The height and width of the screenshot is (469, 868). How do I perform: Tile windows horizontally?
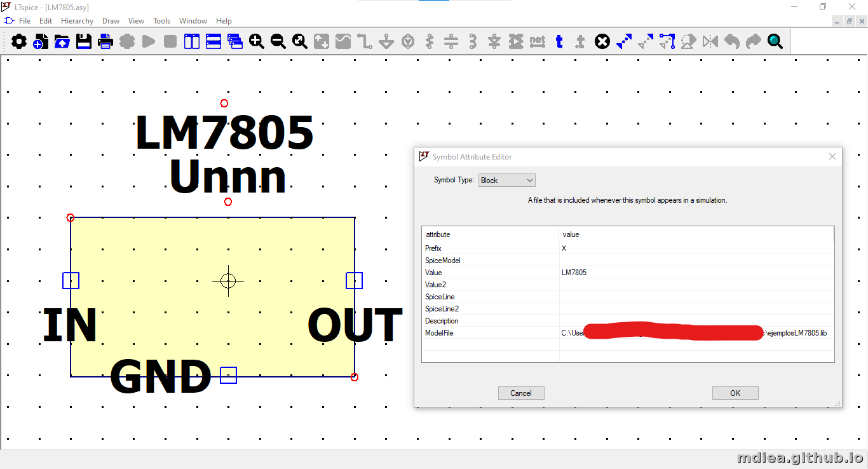pyautogui.click(x=214, y=42)
